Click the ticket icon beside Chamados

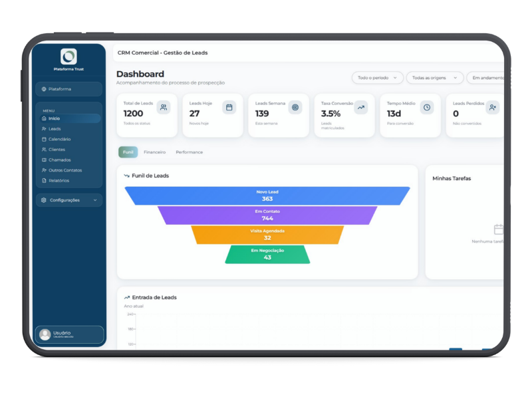click(x=44, y=160)
